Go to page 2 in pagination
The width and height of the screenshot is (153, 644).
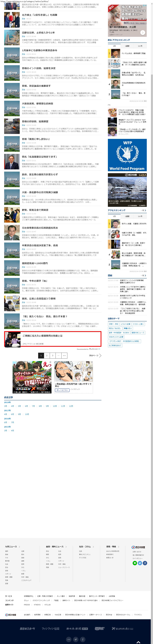click(x=47, y=355)
